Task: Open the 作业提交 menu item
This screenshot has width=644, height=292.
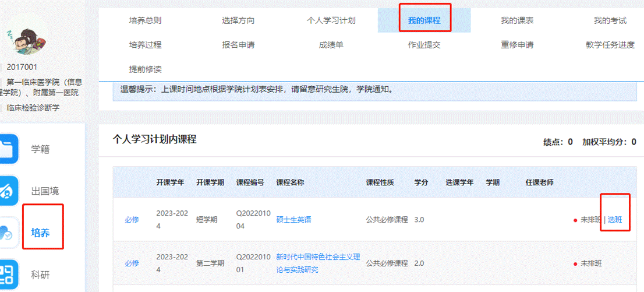Action: coord(424,45)
